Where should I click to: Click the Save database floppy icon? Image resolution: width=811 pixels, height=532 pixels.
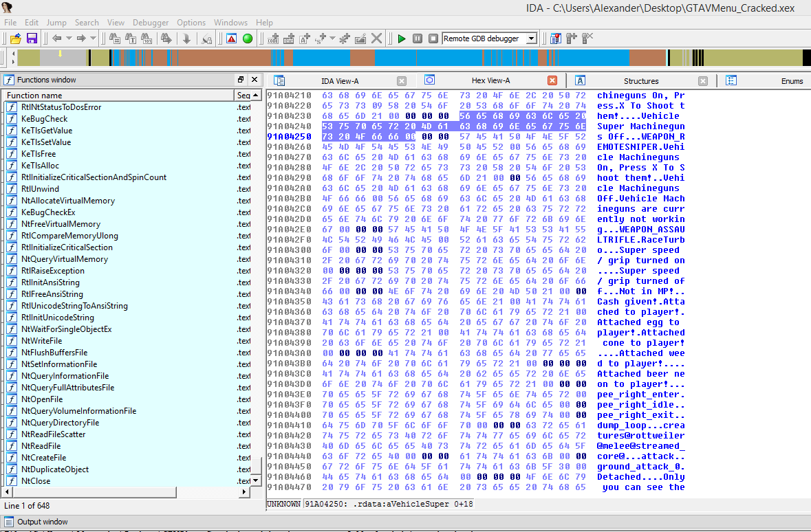tap(32, 38)
